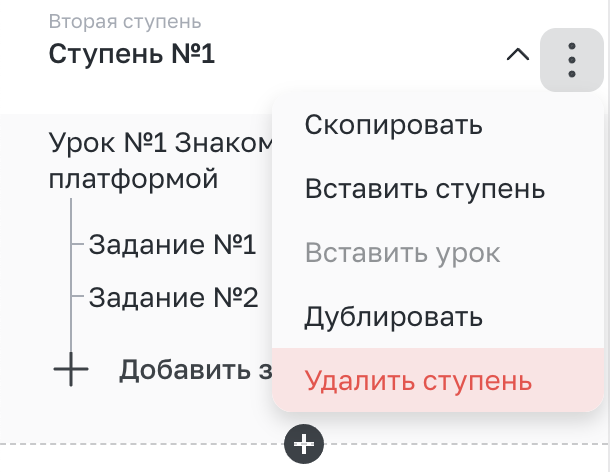Open lesson Урок №1 Знакомство с платформой
Screen dimensions: 610x472
(161, 160)
